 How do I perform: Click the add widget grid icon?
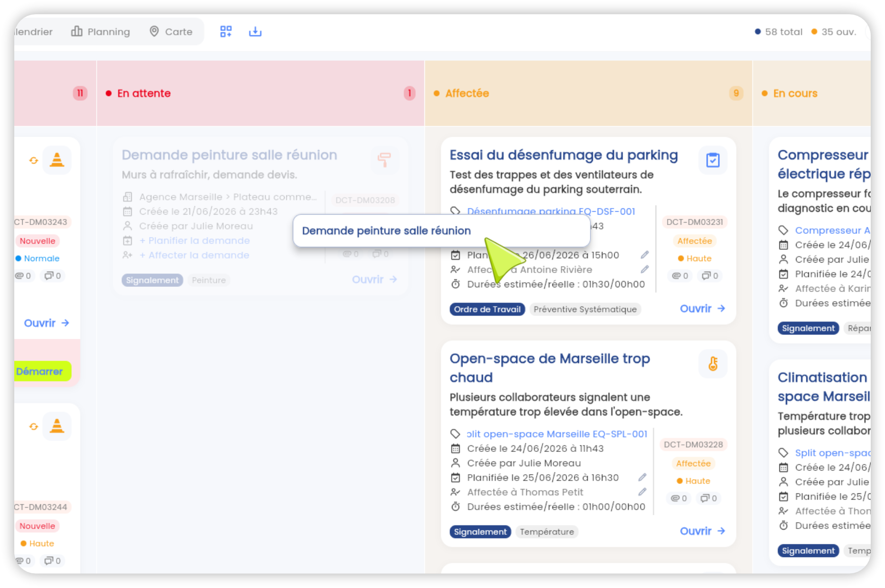pyautogui.click(x=226, y=31)
